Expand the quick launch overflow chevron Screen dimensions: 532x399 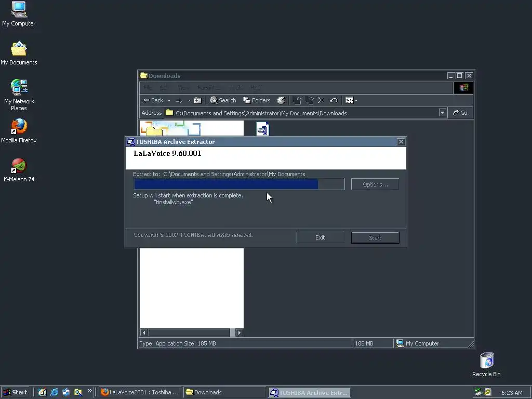tap(89, 391)
